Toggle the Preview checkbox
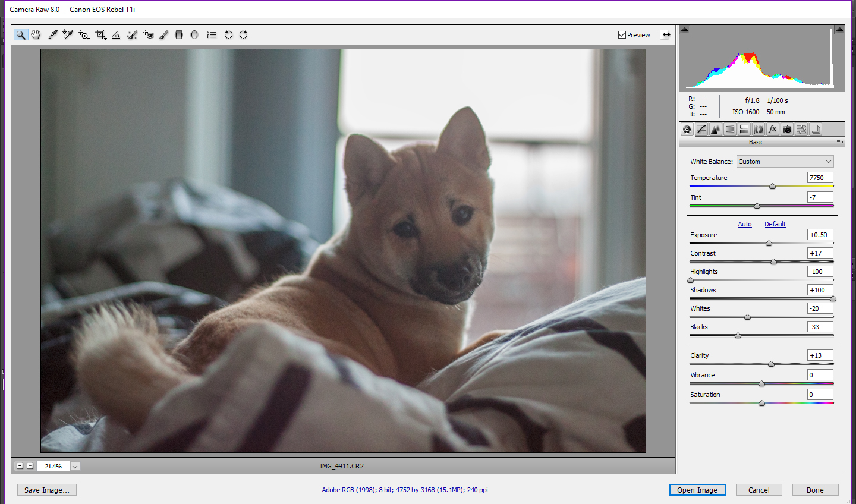856x504 pixels. coord(622,35)
